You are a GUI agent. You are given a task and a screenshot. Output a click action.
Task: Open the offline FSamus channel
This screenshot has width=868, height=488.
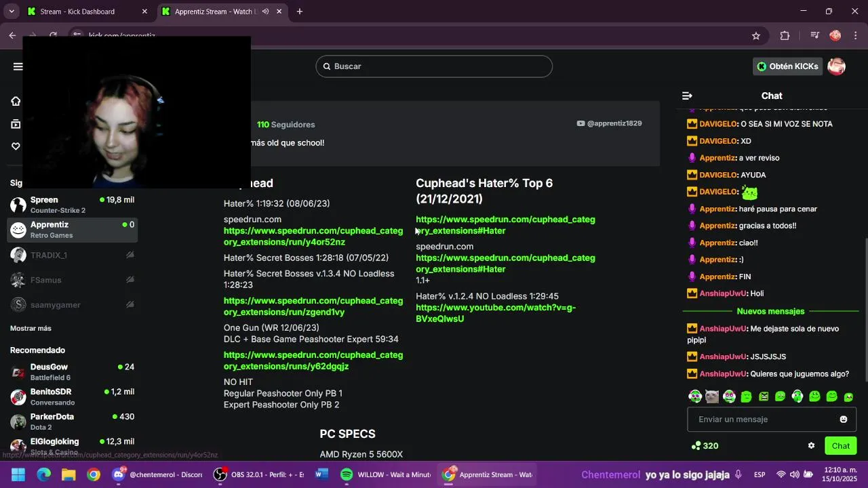(x=73, y=280)
